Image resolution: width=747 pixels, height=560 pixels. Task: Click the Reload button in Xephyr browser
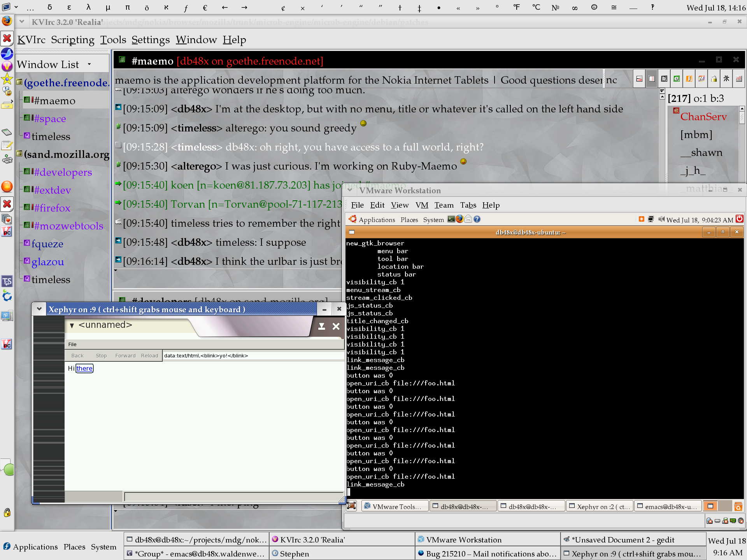coord(149,355)
